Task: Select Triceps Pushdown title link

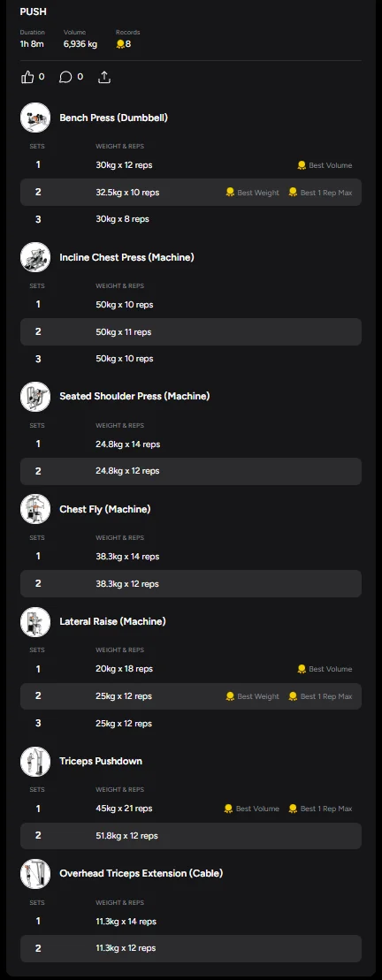Action: (101, 761)
